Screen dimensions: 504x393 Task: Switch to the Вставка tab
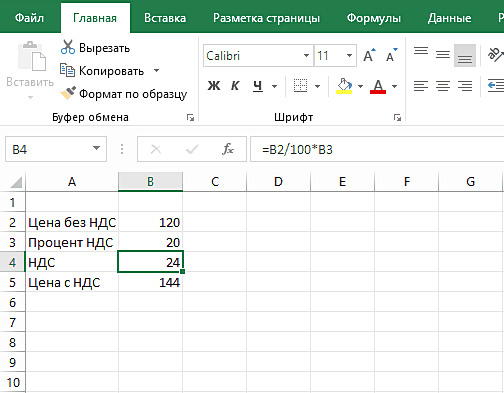(x=165, y=18)
